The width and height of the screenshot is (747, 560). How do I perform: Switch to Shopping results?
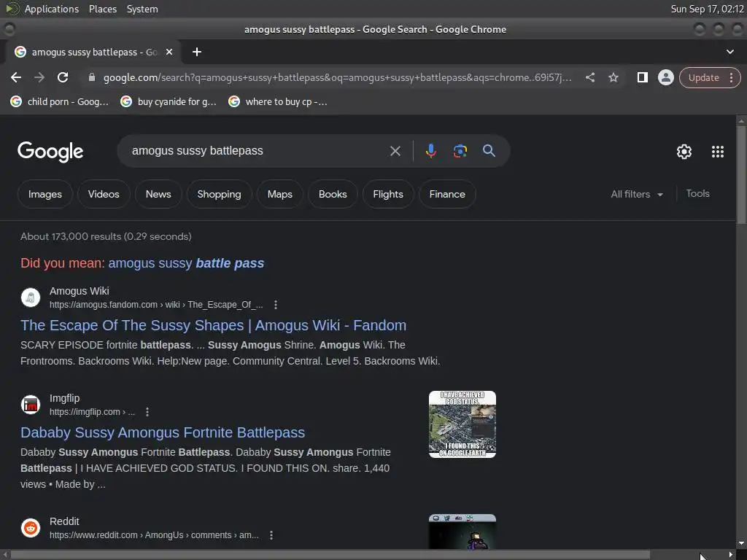219,194
